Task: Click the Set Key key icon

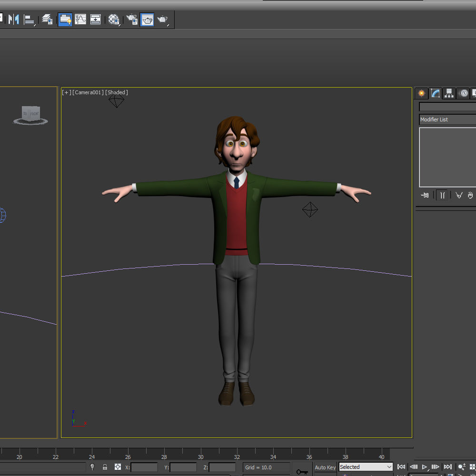Action: 302,471
